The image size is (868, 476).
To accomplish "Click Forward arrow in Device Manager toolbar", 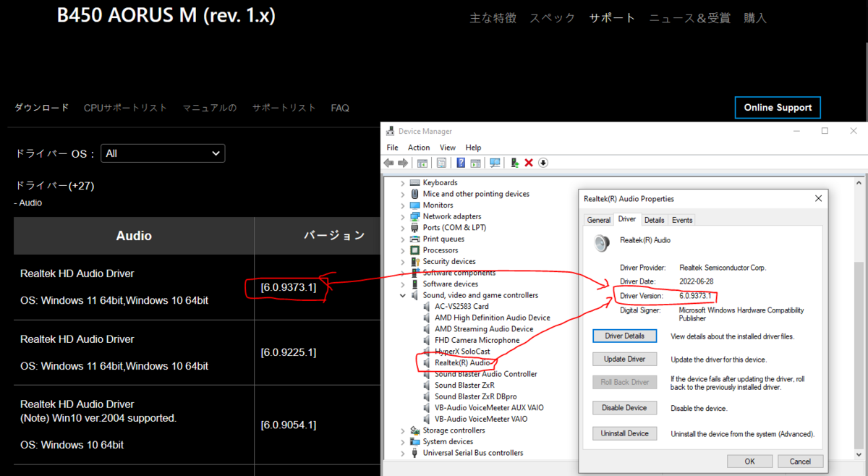I will tap(403, 163).
